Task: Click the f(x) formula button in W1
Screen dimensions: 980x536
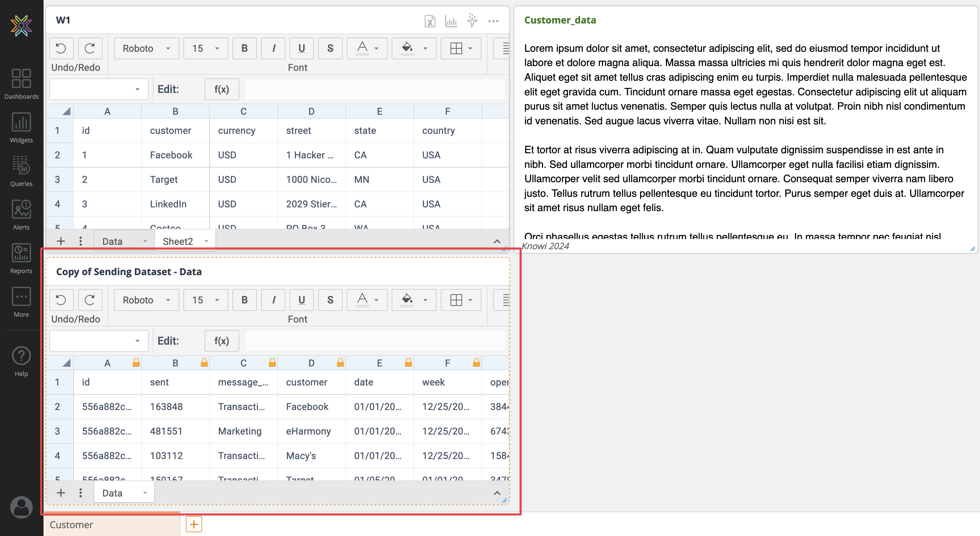Action: coord(222,89)
